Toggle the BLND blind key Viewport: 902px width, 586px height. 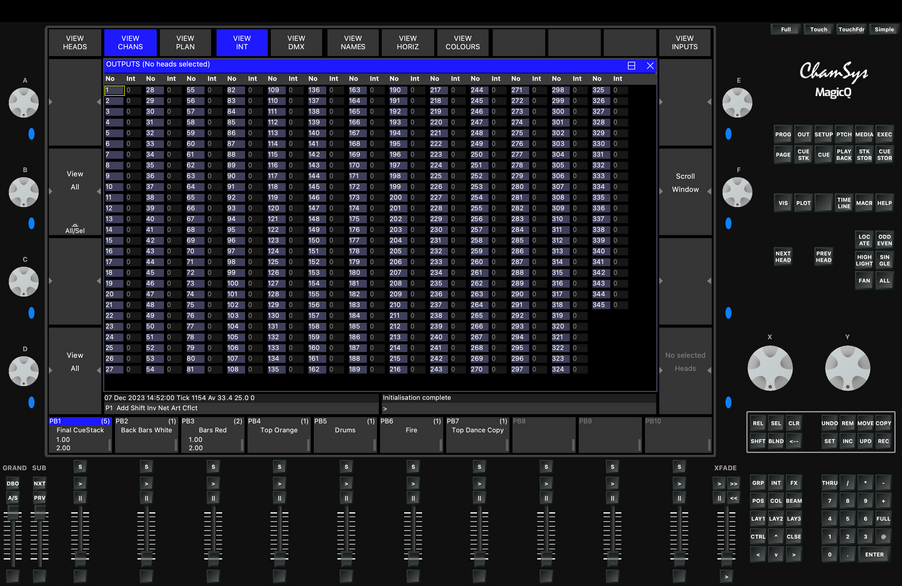776,441
